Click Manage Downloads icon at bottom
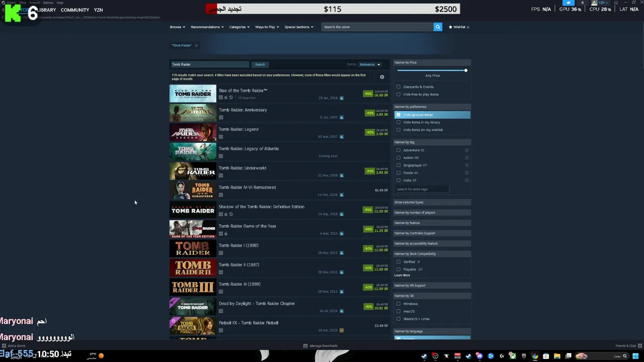This screenshot has height=362, width=644. click(305, 346)
